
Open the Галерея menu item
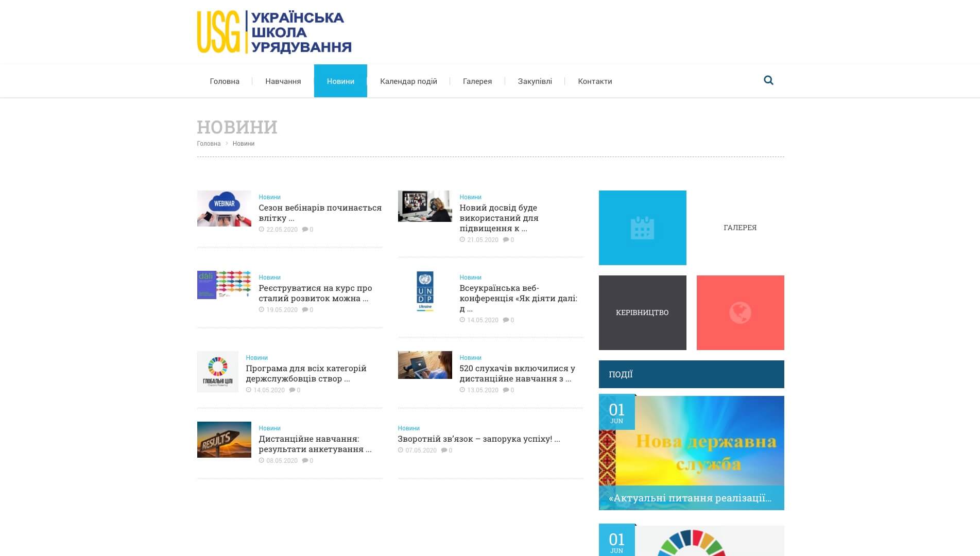pos(477,81)
